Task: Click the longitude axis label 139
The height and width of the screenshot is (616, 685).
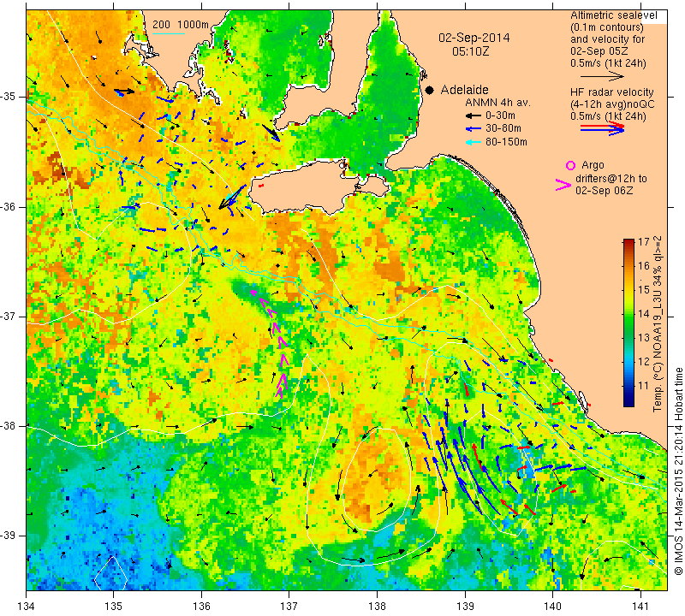Action: click(x=465, y=607)
